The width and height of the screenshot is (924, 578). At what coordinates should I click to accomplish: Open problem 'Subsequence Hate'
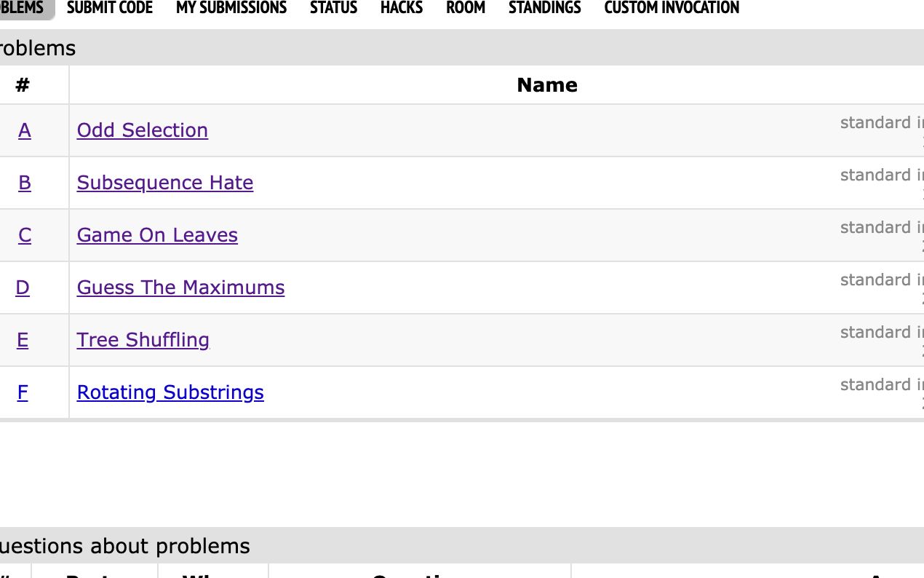164,183
